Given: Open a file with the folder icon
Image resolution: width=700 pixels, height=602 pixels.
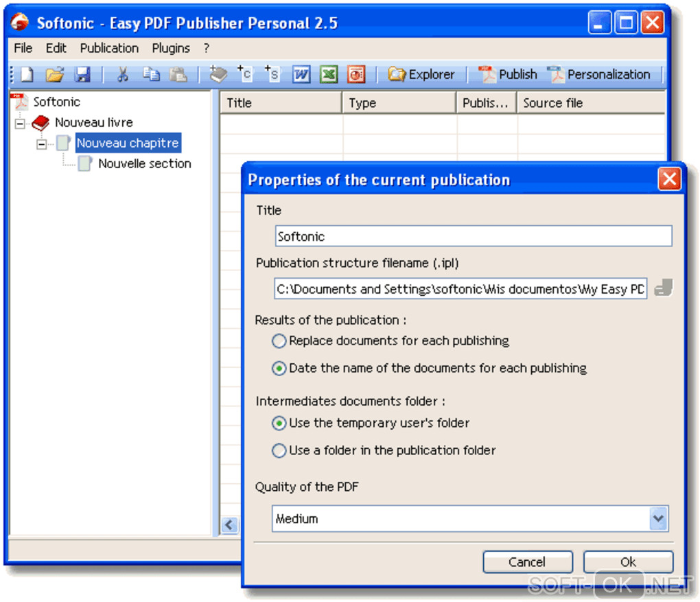Looking at the screenshot, I should [x=55, y=75].
